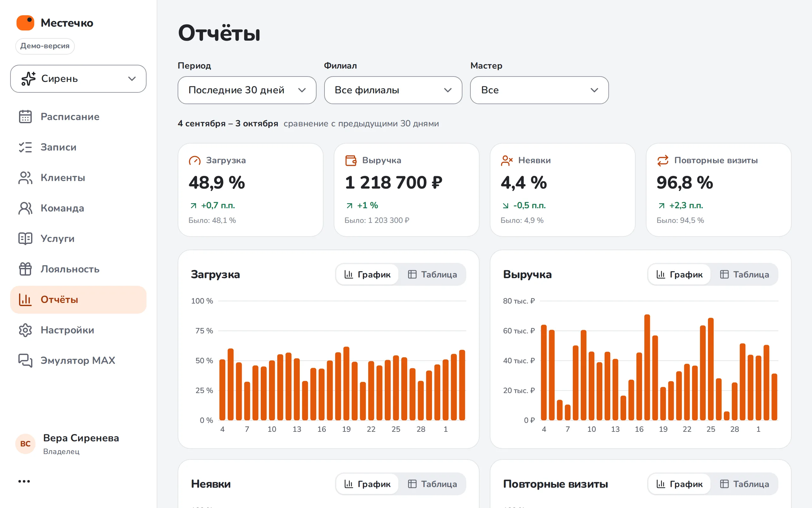The height and width of the screenshot is (508, 812).
Task: Click the orange Местечко logo icon
Action: pos(25,23)
